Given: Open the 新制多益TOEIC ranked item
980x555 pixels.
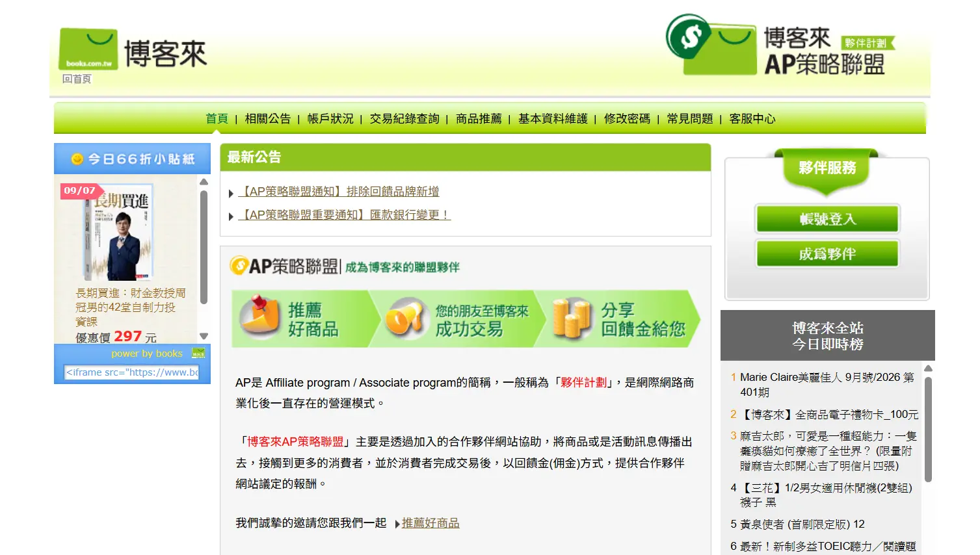Looking at the screenshot, I should click(x=828, y=547).
